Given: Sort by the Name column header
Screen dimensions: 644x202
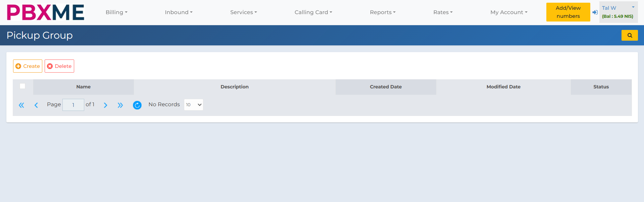Looking at the screenshot, I should click(83, 87).
